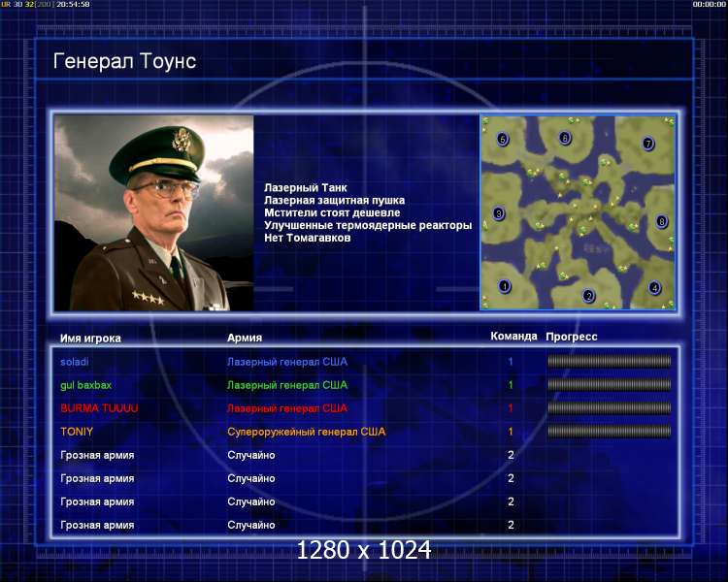Click the BURMA TUUUU loading progress bar

(x=610, y=408)
